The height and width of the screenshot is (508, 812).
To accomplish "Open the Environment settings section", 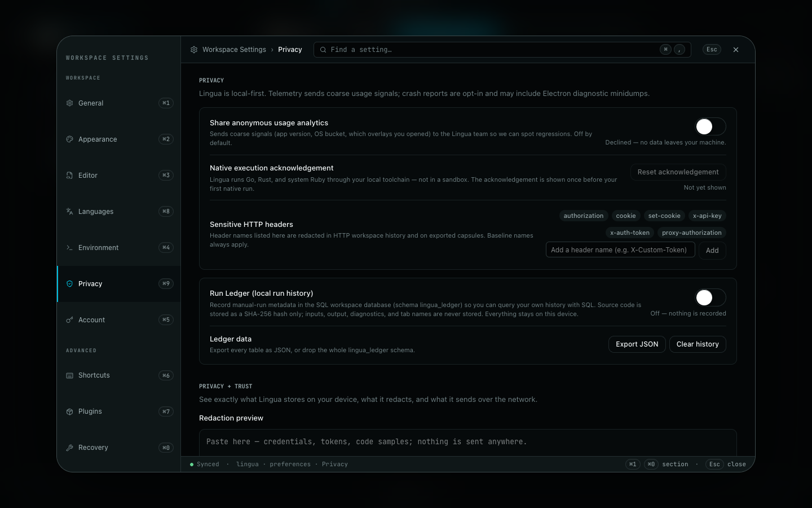I will point(119,248).
